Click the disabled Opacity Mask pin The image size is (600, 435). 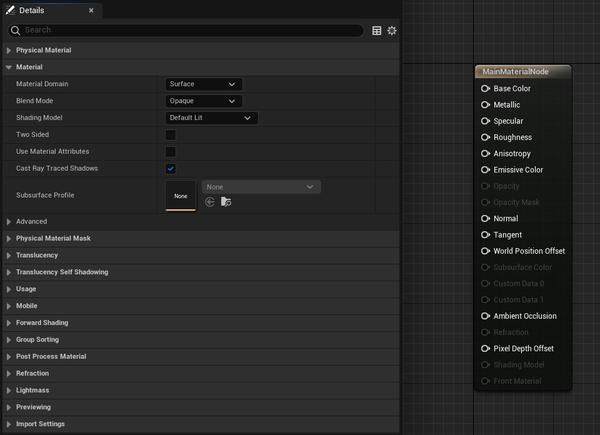point(485,202)
